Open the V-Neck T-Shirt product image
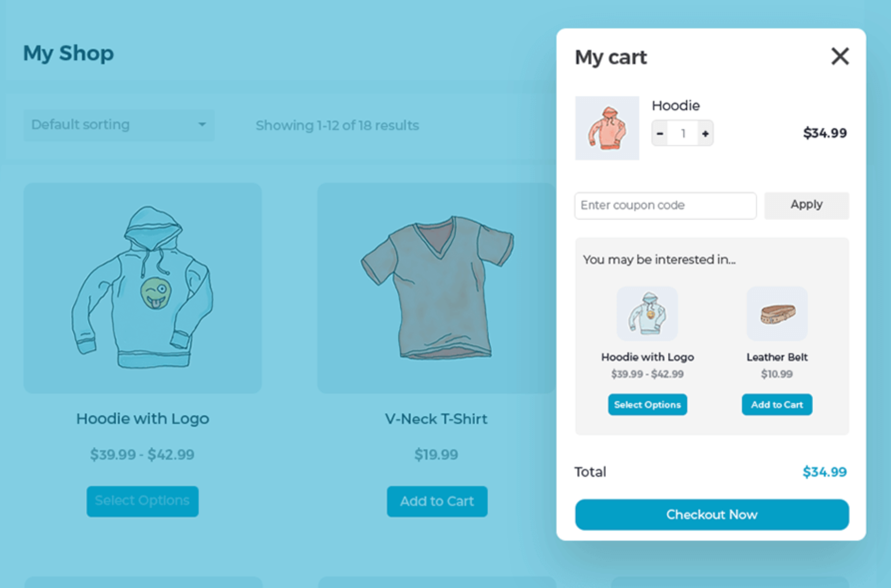Viewport: 891px width, 588px height. [436, 288]
